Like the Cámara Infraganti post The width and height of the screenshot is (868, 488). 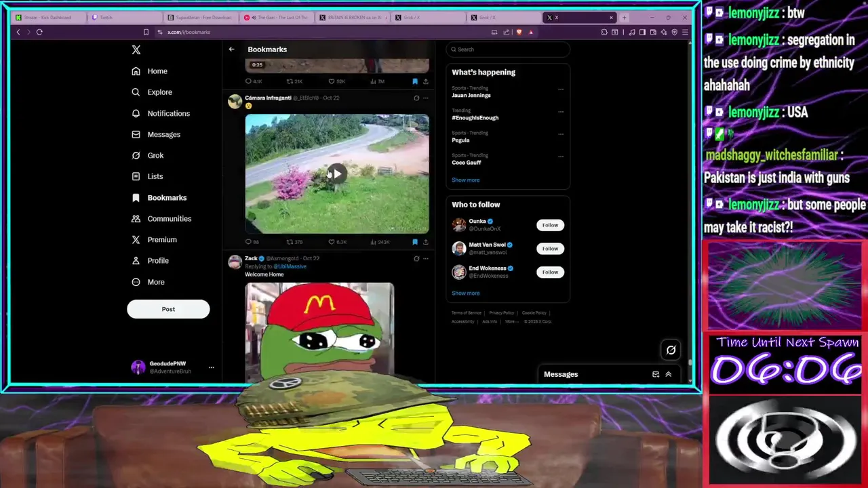(x=332, y=242)
